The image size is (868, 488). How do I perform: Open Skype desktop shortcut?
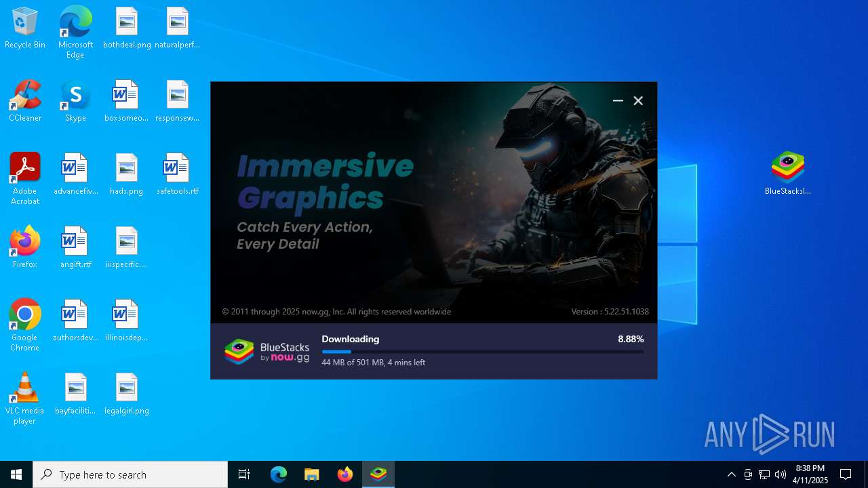(75, 101)
